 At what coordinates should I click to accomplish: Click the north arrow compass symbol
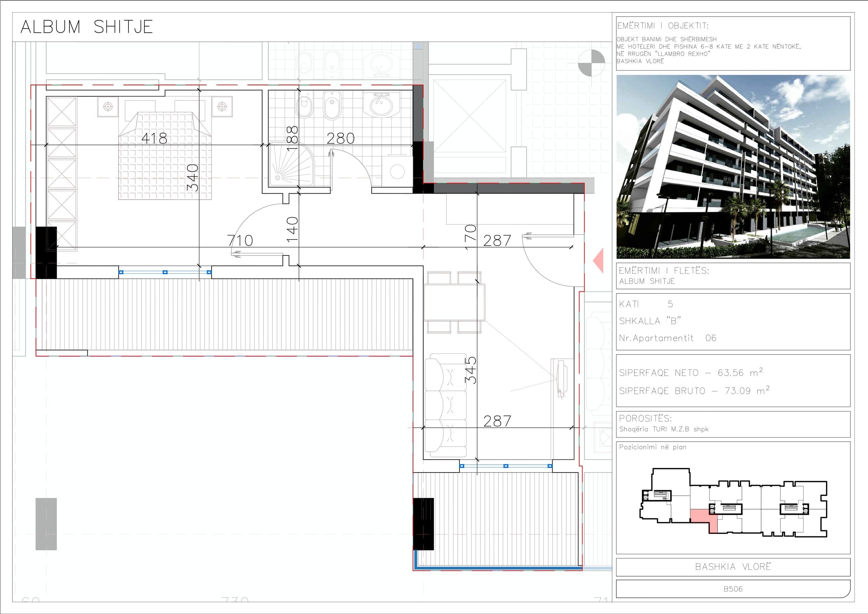coord(591,63)
